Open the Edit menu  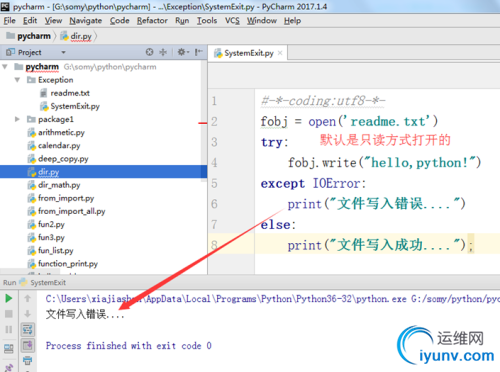(30, 21)
